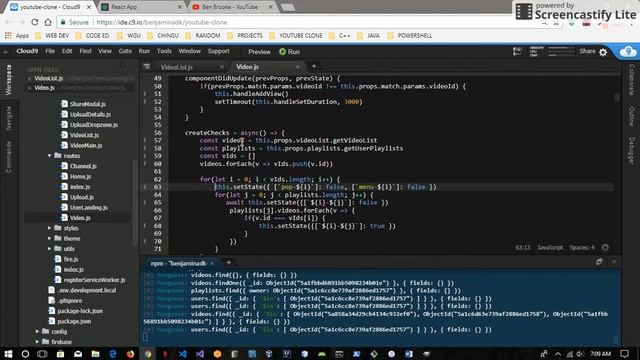
Task: Open the YOUTUBE CLONE bookmark folder
Action: point(296,36)
